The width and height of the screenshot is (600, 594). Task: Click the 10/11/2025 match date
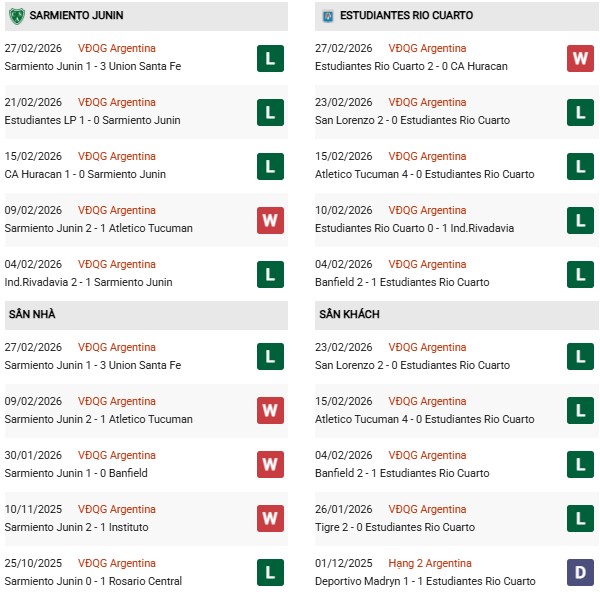(33, 509)
